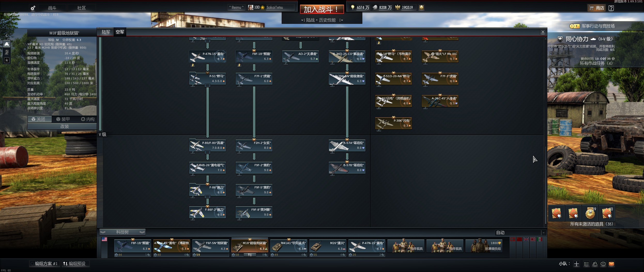Switch to the Japan flag nation
The height and width of the screenshot is (272, 644).
533,239
